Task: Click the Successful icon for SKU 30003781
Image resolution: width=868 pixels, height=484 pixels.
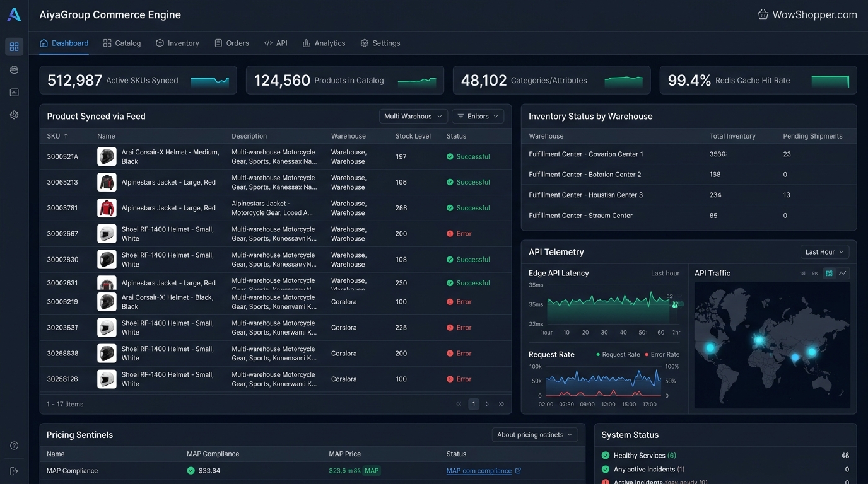Action: [x=450, y=208]
